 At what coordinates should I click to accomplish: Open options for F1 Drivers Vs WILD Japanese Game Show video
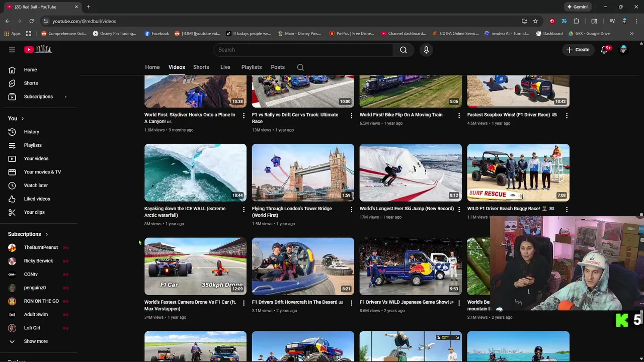459,303
